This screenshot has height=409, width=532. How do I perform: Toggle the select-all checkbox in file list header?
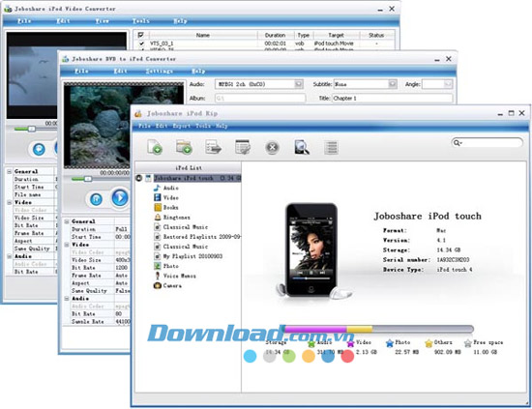pos(141,35)
